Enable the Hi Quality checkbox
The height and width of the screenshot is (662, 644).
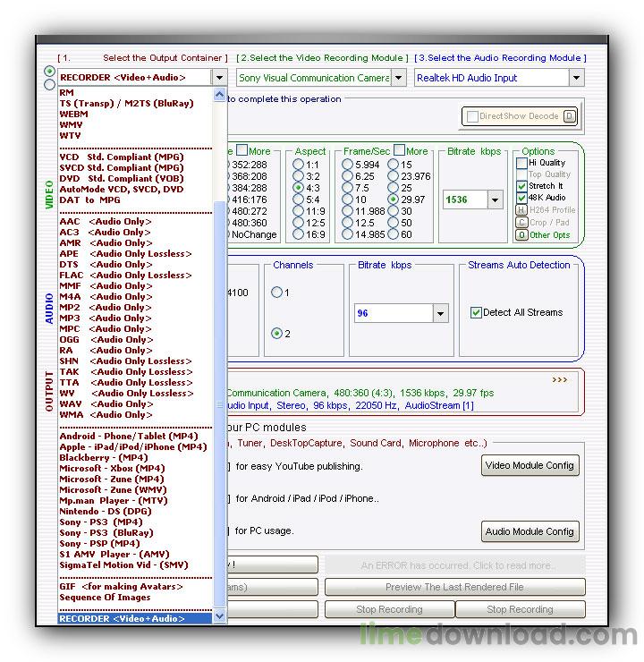521,164
